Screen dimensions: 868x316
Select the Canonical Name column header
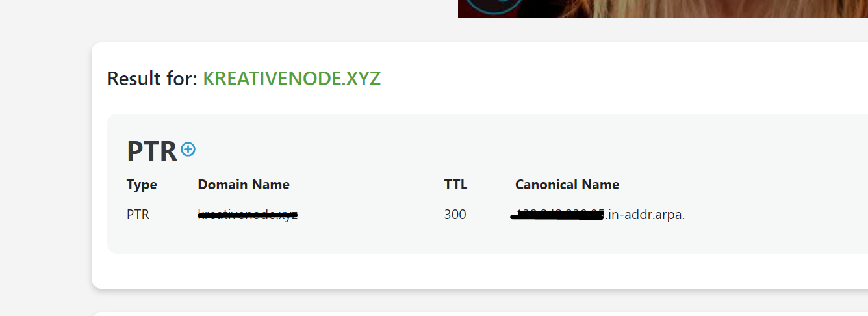pyautogui.click(x=567, y=185)
